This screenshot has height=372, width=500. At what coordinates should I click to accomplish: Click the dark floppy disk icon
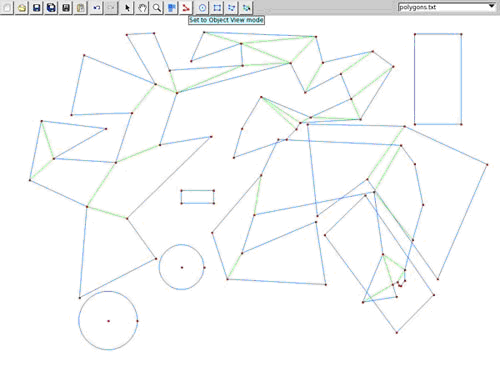click(x=66, y=7)
